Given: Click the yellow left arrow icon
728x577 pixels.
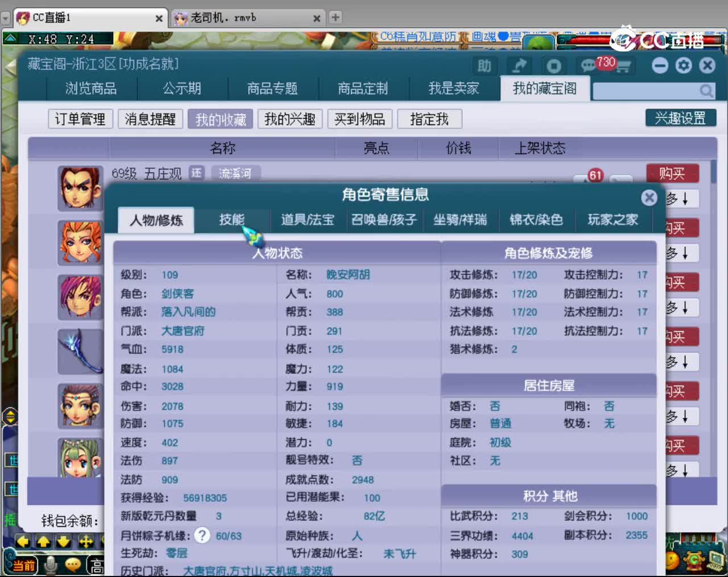Looking at the screenshot, I should [x=23, y=541].
